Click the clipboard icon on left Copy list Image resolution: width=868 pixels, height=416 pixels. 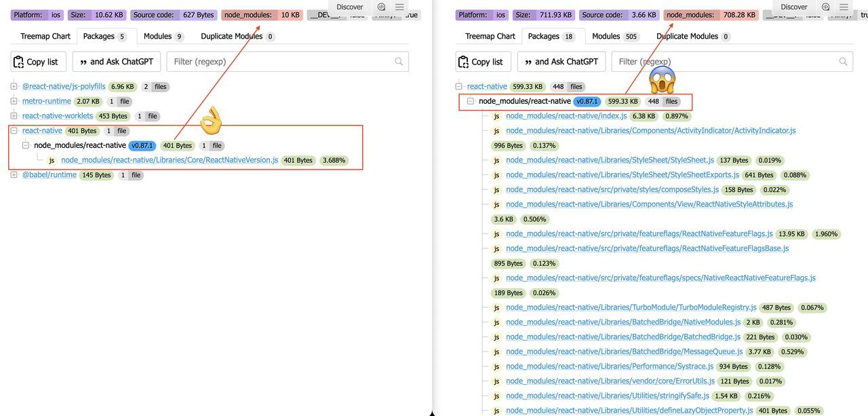(19, 62)
